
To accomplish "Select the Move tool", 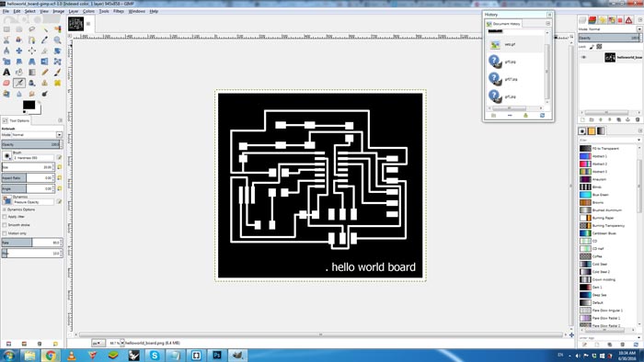I will [19, 51].
